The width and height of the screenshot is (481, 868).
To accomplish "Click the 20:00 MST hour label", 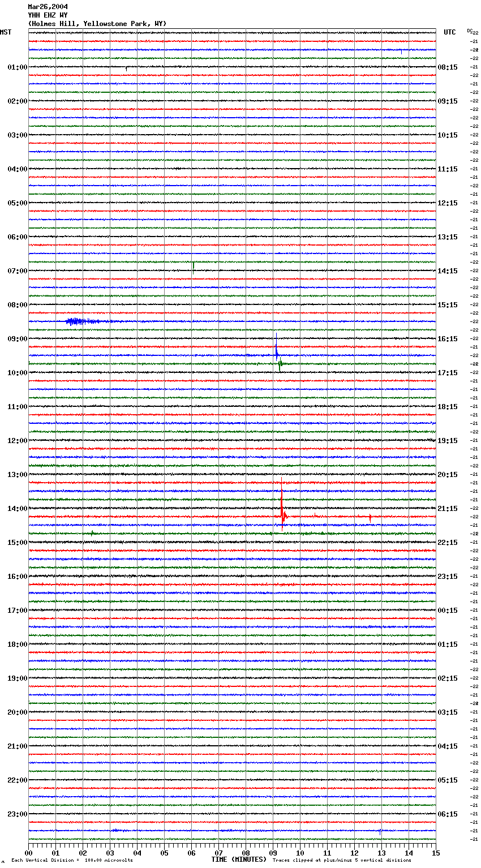I will tap(17, 712).
